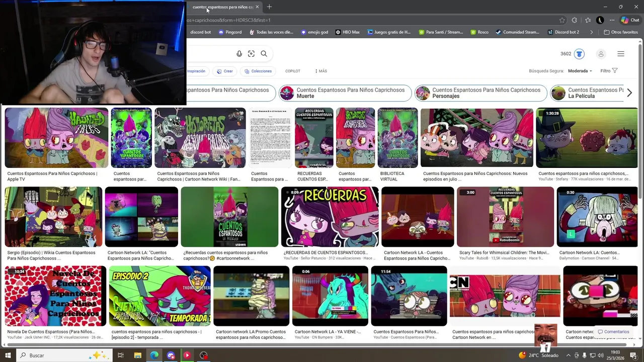Open 11:54 Cuentos Espantosos video thumbnail
Image resolution: width=644 pixels, height=362 pixels.
coord(409,296)
